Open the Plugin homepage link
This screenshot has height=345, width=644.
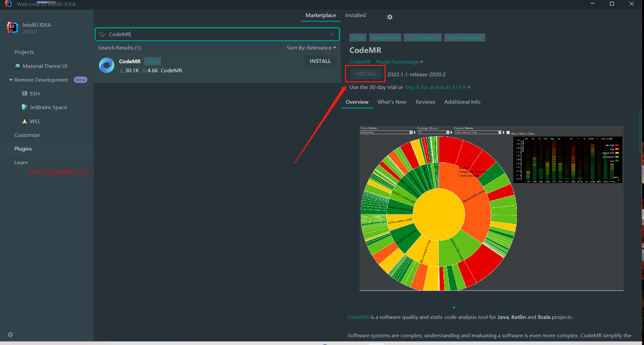pos(399,62)
